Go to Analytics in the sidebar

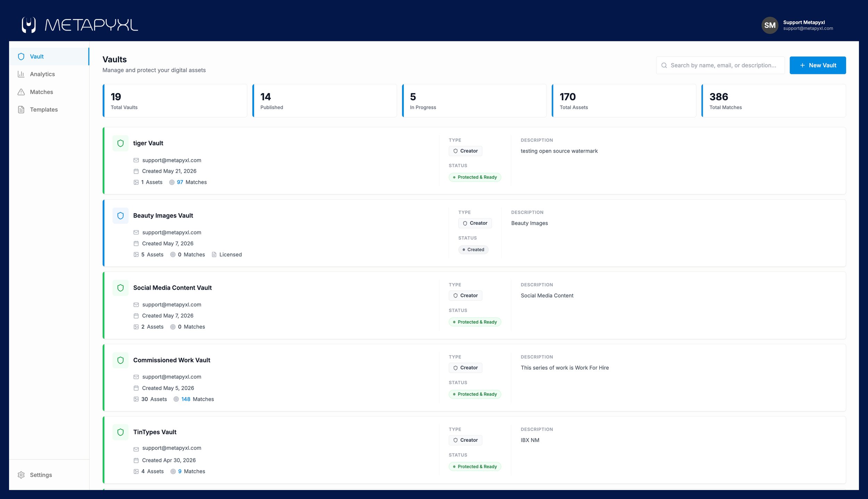pos(49,74)
